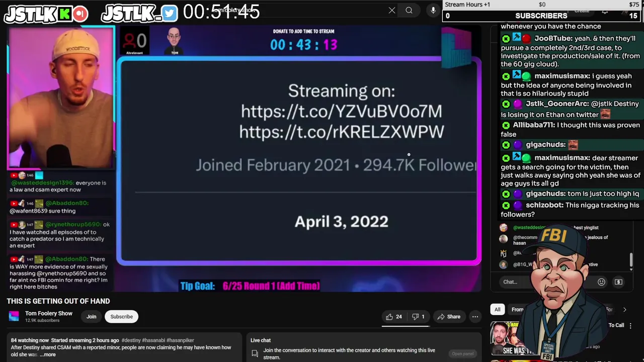Image resolution: width=644 pixels, height=362 pixels.
Task: Open the #destiny hashtag
Action: point(131,340)
